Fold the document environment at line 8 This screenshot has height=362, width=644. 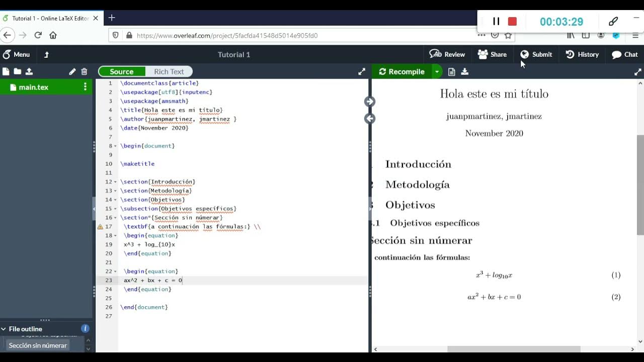tap(115, 146)
